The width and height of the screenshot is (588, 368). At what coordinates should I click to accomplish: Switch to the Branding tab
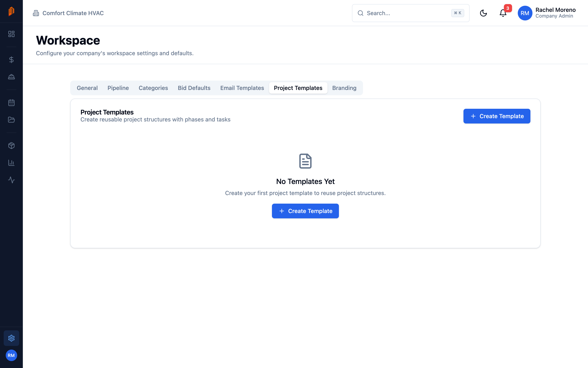344,88
